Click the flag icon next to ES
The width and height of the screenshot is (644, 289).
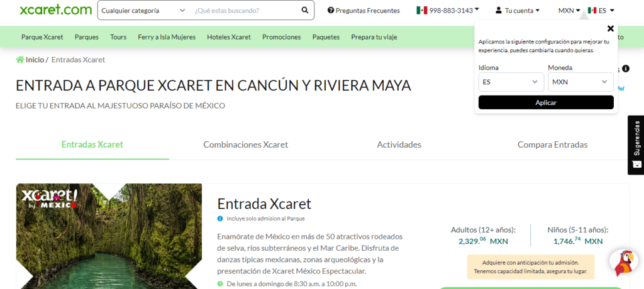click(592, 10)
